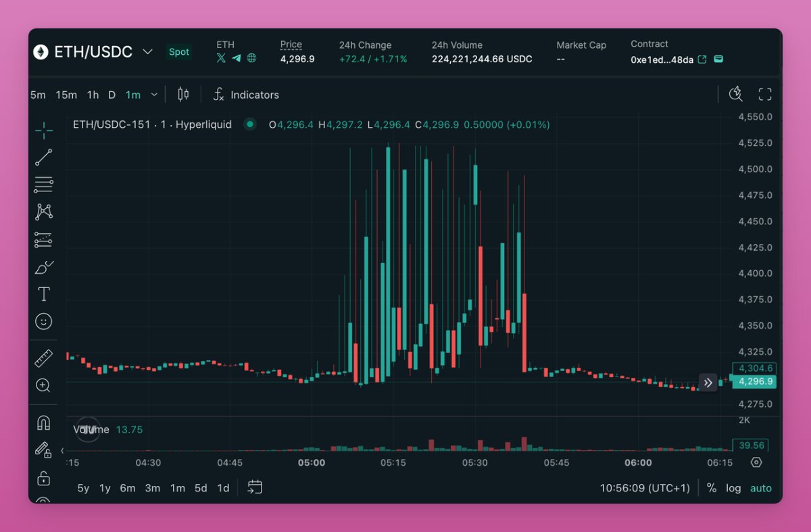This screenshot has width=811, height=532.
Task: Click the green wallet icon next to contract
Action: (718, 59)
